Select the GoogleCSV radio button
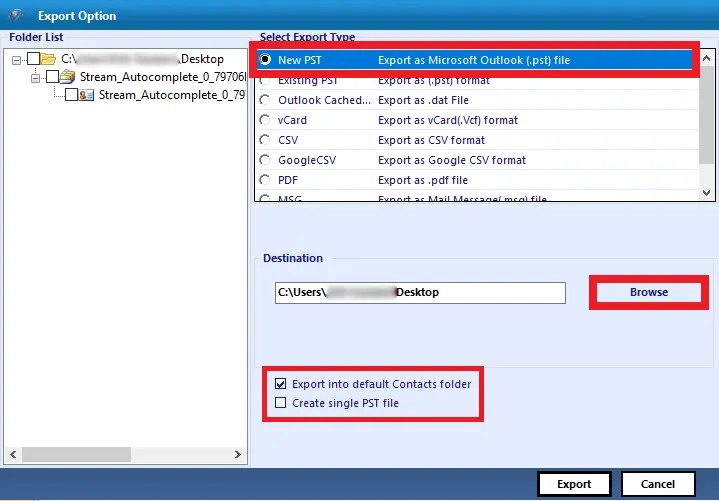Viewport: 719px width, 501px height. coord(265,160)
